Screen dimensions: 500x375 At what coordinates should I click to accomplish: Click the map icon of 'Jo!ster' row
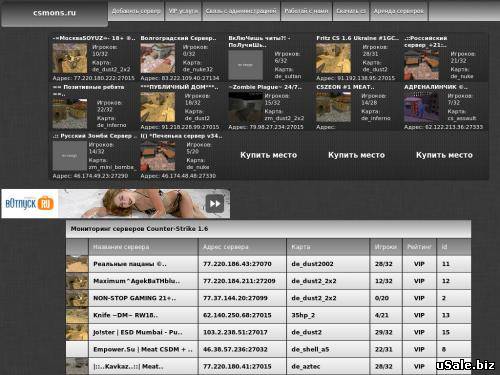(77, 332)
